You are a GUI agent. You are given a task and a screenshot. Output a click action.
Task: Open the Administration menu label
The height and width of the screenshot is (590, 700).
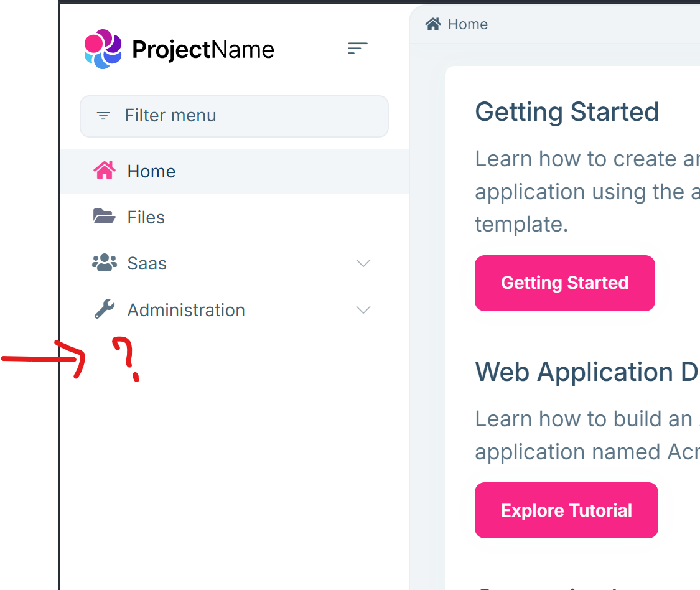point(186,310)
